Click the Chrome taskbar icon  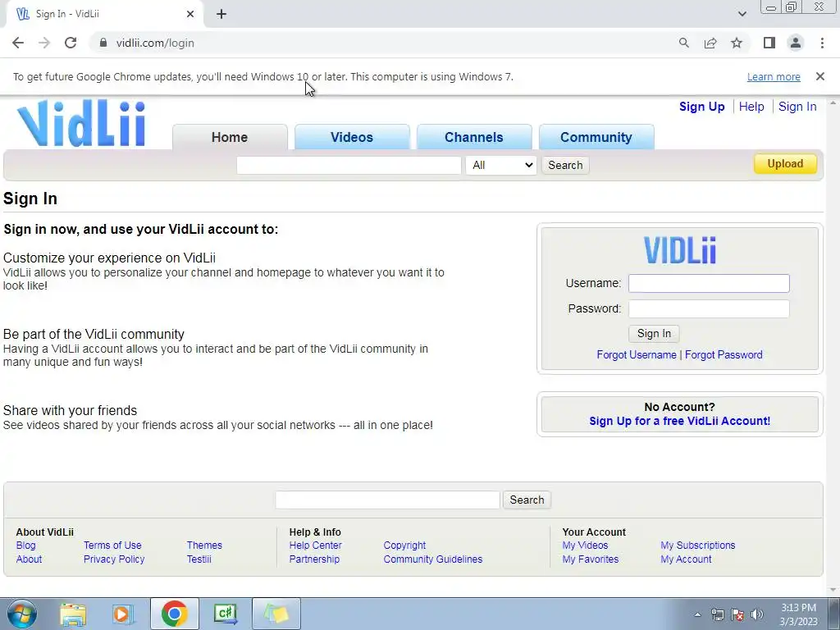pyautogui.click(x=174, y=614)
